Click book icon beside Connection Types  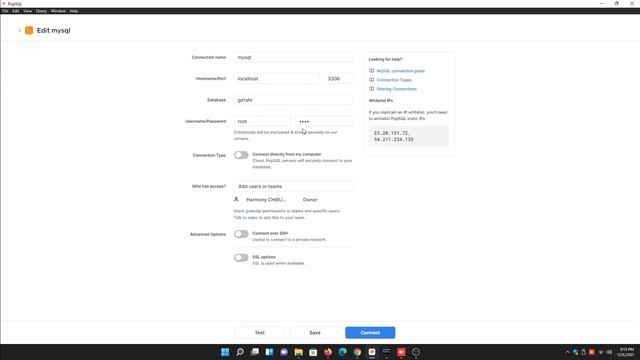click(x=371, y=80)
